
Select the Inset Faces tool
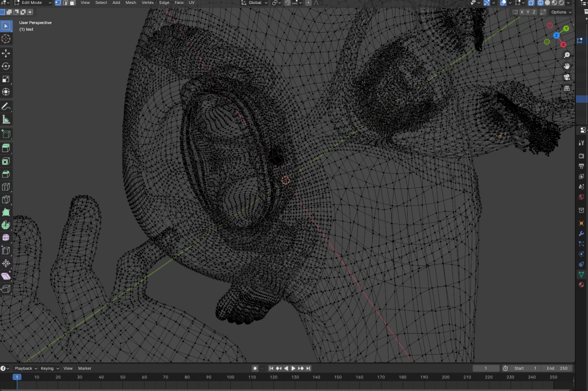point(6,161)
